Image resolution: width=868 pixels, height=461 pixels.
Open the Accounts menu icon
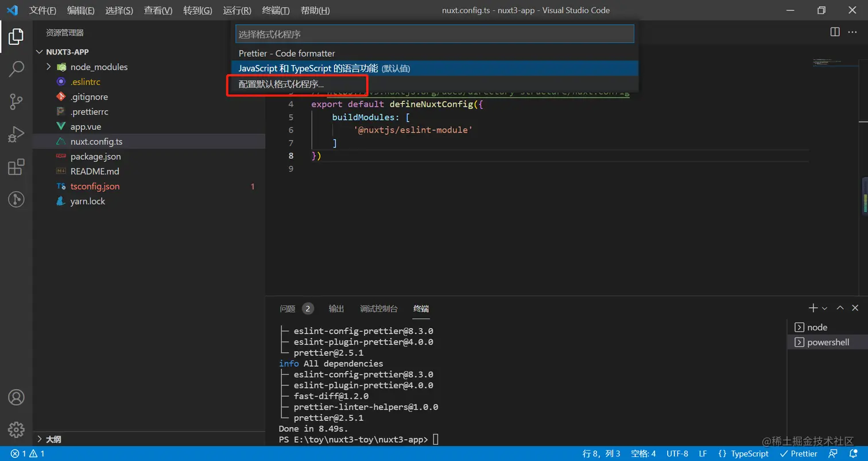click(x=16, y=397)
